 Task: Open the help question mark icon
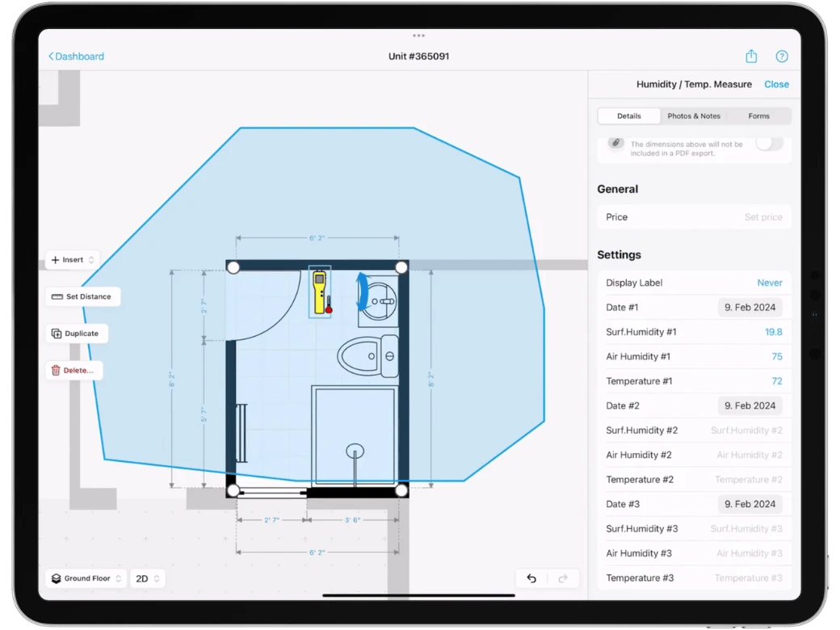(x=782, y=56)
